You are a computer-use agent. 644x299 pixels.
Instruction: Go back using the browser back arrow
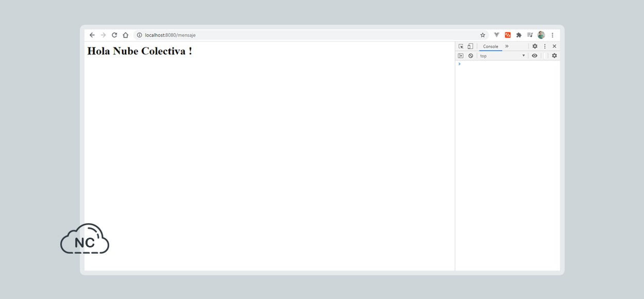coord(92,35)
